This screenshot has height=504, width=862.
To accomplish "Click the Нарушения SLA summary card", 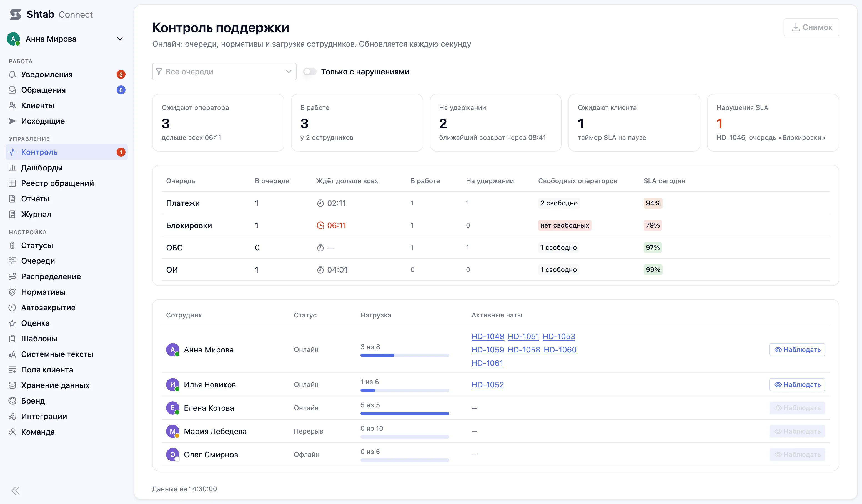I will click(773, 122).
